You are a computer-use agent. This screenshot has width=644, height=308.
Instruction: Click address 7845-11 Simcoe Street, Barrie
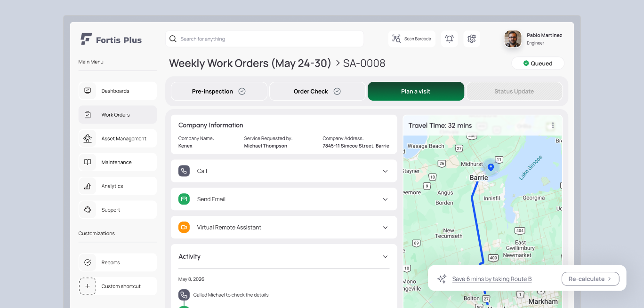pyautogui.click(x=356, y=146)
